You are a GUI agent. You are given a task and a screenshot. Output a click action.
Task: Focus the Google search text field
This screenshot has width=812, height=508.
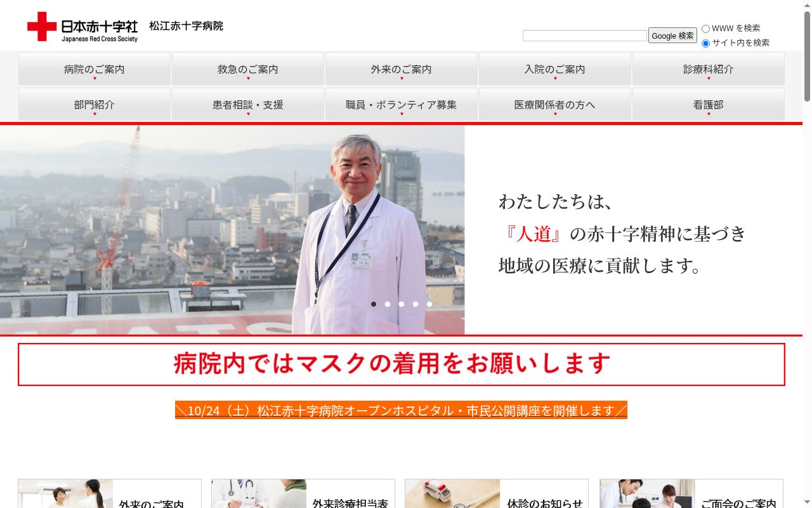[584, 36]
